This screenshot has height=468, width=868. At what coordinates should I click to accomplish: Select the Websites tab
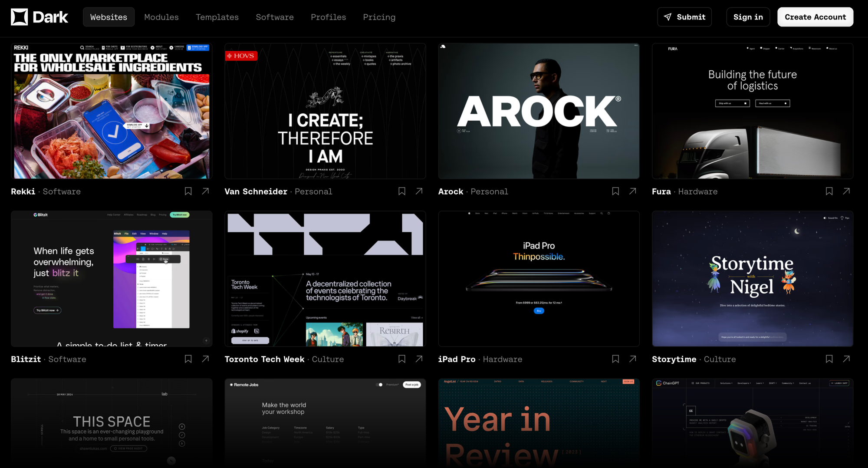pyautogui.click(x=108, y=17)
